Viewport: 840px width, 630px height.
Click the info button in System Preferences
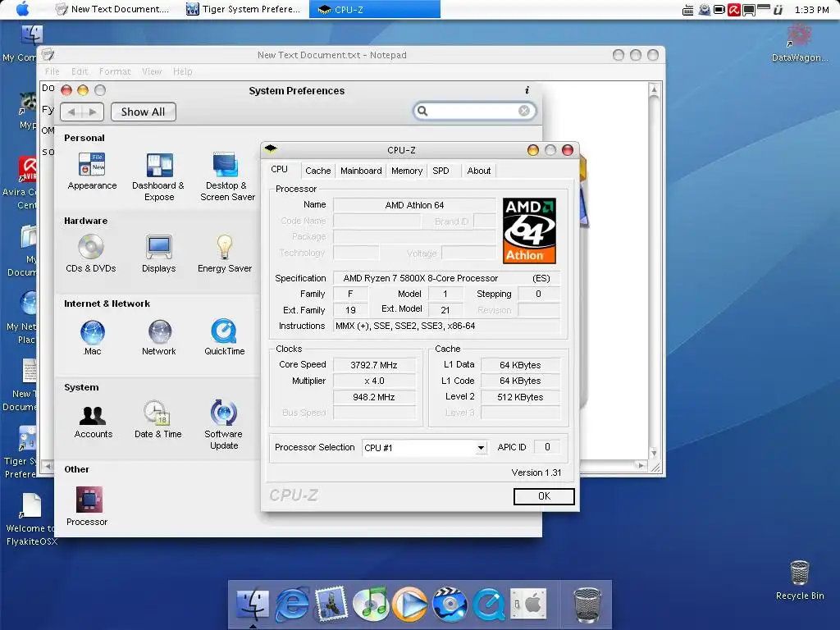point(527,90)
